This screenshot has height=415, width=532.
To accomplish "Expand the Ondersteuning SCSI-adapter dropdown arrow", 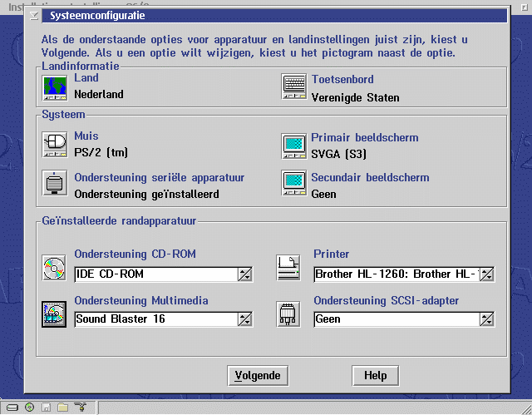I will pyautogui.click(x=487, y=319).
